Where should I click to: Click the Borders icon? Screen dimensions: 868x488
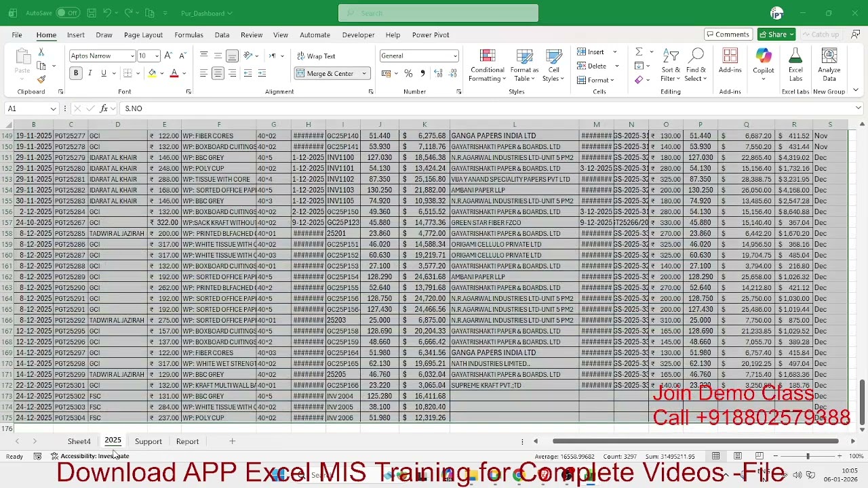click(x=128, y=73)
